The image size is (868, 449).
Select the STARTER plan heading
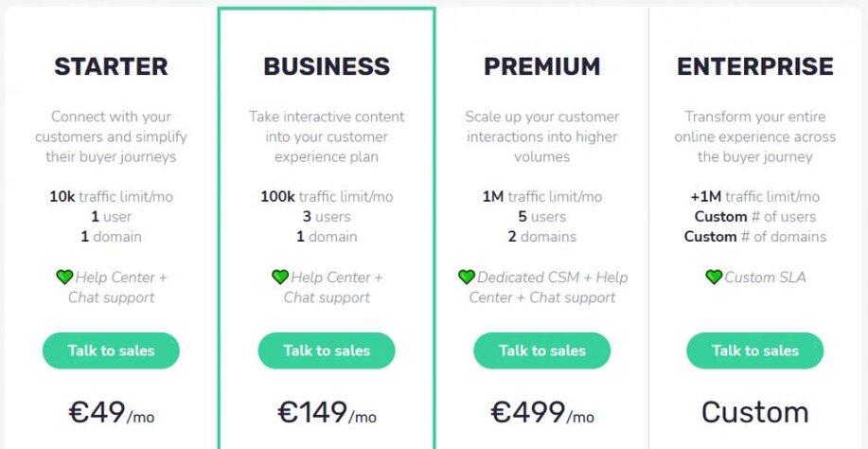tap(111, 66)
